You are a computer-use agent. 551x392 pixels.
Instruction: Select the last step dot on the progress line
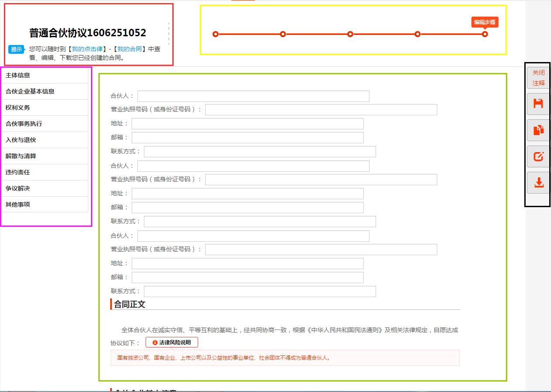point(485,33)
